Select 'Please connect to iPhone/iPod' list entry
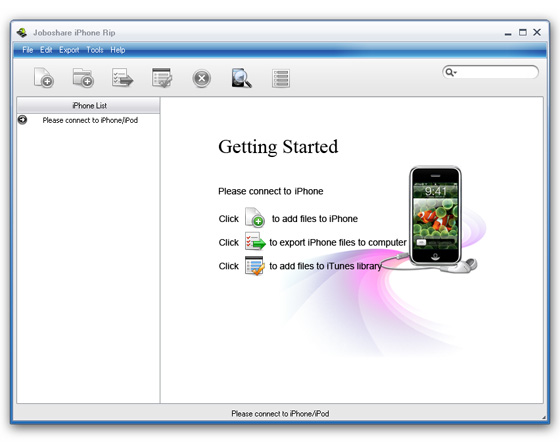The image size is (560, 444). [x=90, y=120]
